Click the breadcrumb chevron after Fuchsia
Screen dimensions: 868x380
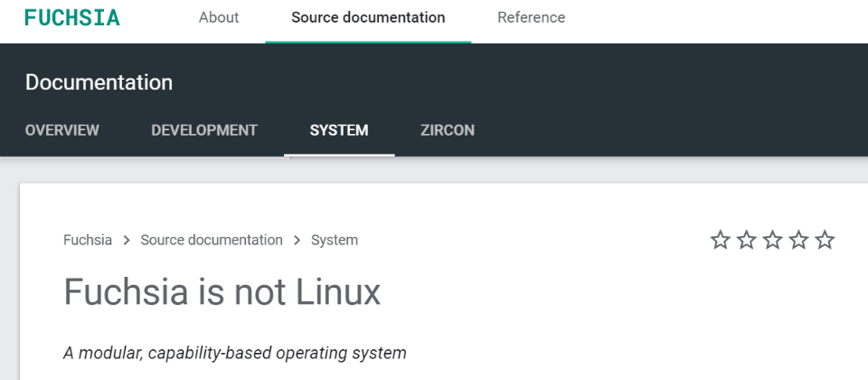(127, 240)
